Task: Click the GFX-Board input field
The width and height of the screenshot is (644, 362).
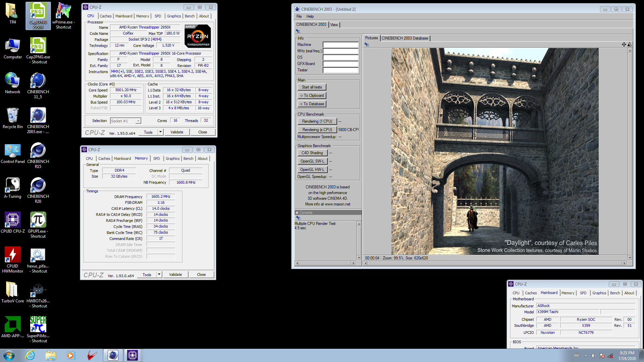Action: click(x=340, y=64)
